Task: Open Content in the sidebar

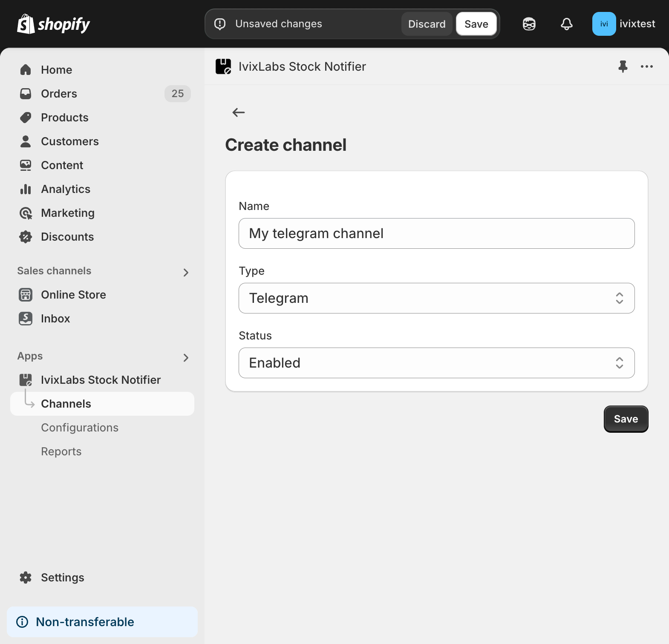Action: point(102,165)
